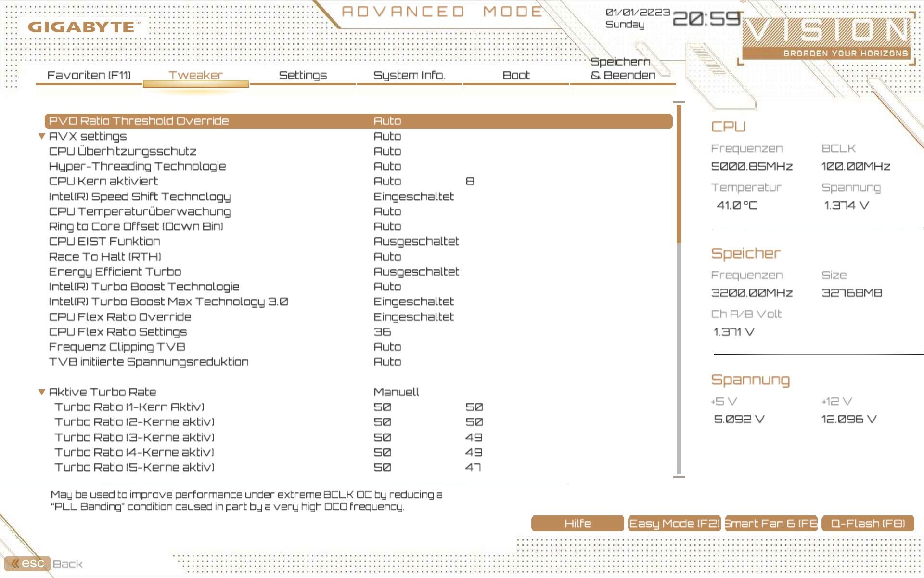Viewport: 924px width, 578px height.
Task: Click BCLK 100.00MHz reading
Action: click(x=856, y=166)
